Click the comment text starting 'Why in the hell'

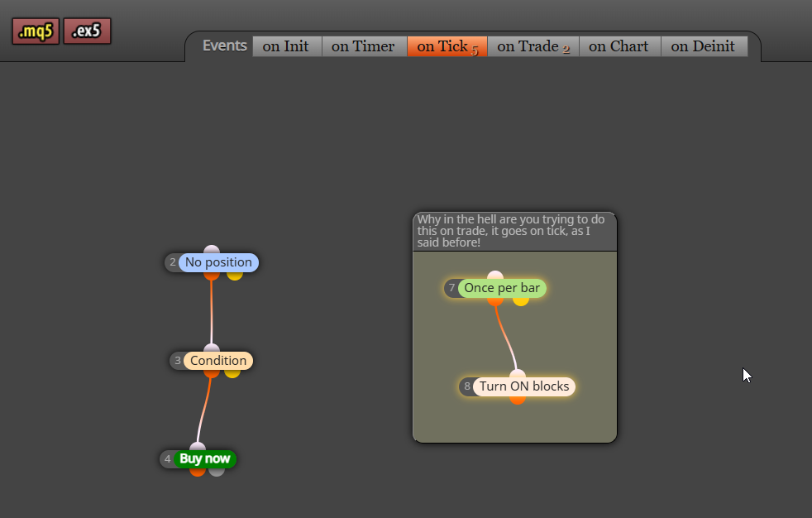click(x=512, y=231)
